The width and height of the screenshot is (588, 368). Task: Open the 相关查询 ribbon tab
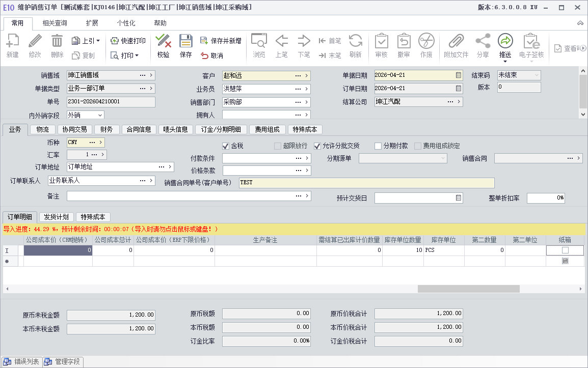tap(55, 23)
